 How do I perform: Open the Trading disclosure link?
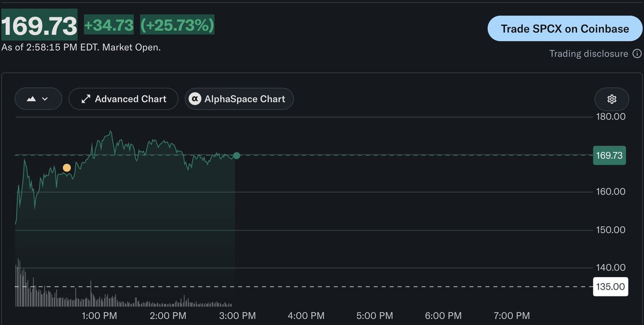589,54
